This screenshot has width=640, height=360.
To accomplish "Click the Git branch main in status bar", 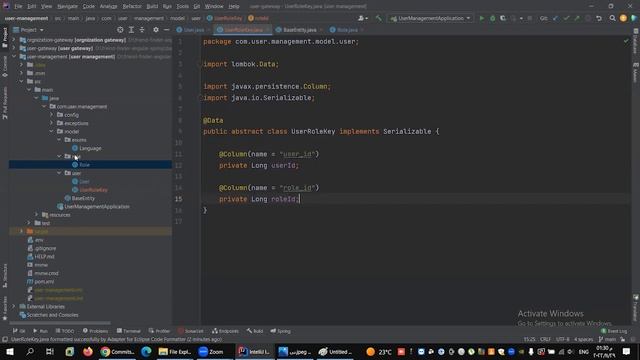I will click(607, 339).
